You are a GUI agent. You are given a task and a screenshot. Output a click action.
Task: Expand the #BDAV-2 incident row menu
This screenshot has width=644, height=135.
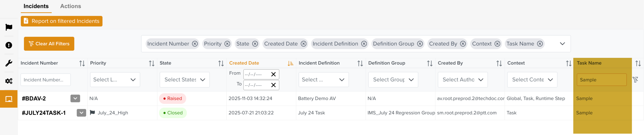pyautogui.click(x=75, y=98)
